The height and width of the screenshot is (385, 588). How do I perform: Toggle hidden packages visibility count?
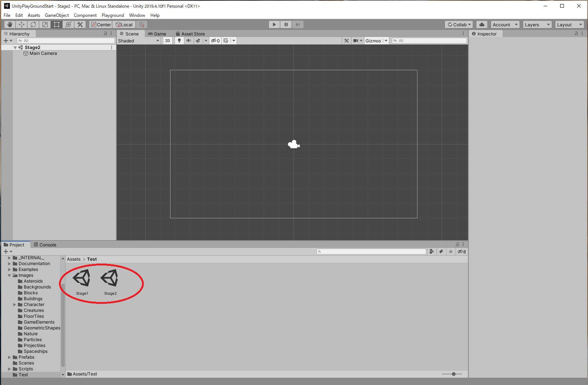pyautogui.click(x=462, y=252)
